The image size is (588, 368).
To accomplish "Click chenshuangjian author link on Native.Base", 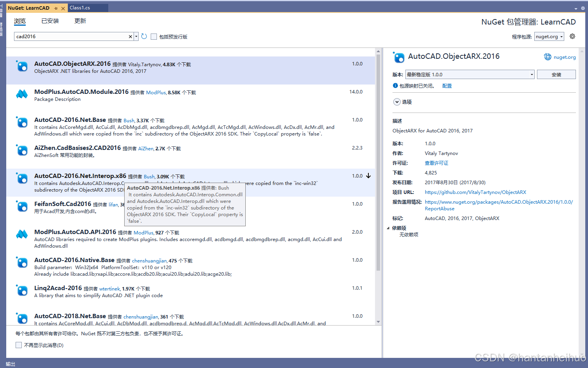I will pyautogui.click(x=149, y=261).
